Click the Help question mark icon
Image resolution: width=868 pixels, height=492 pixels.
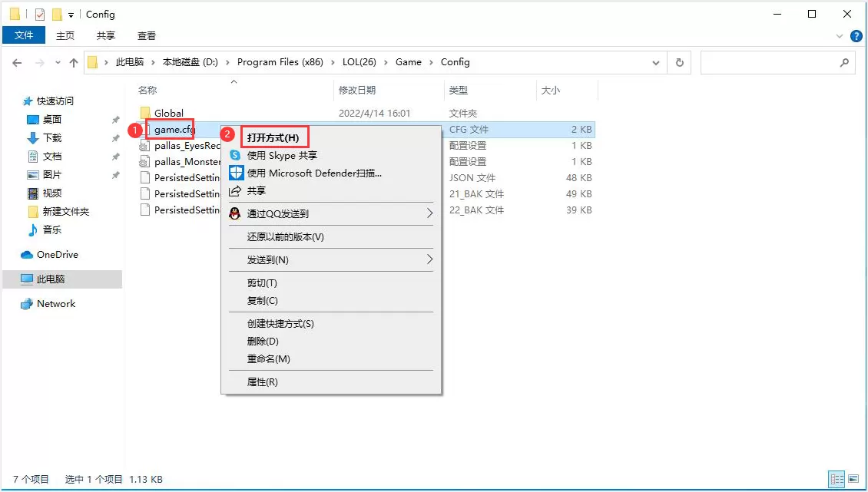coord(855,35)
